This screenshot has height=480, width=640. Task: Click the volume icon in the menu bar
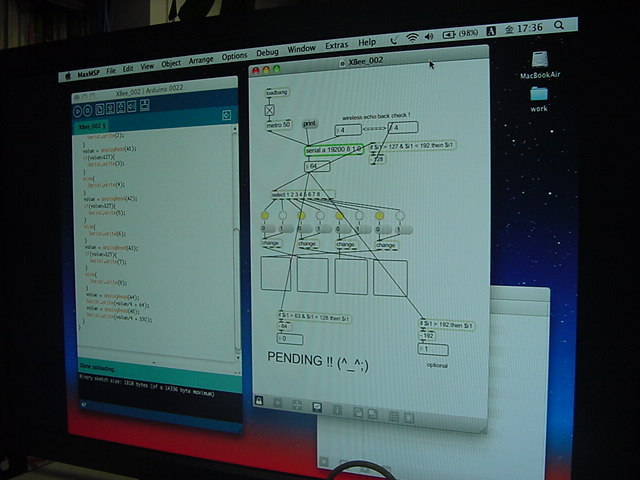(x=429, y=36)
